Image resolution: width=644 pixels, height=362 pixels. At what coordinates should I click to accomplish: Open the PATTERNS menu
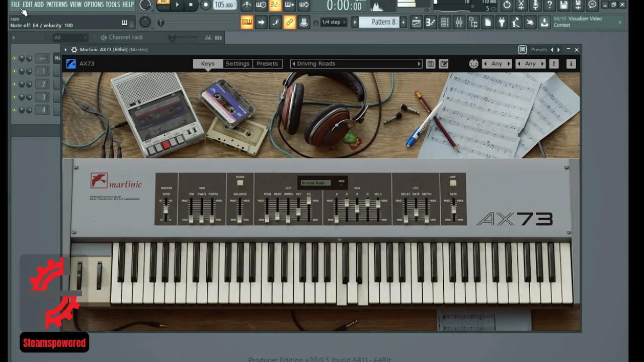pyautogui.click(x=57, y=5)
